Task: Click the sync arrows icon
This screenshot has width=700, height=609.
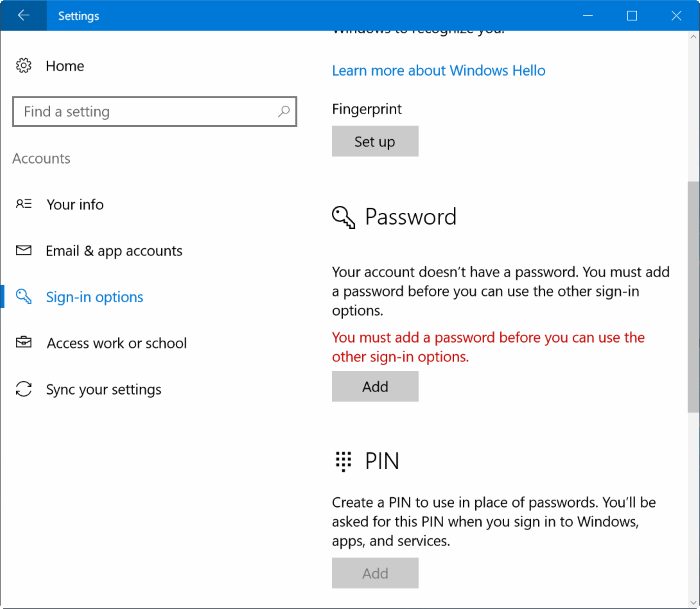Action: (24, 389)
